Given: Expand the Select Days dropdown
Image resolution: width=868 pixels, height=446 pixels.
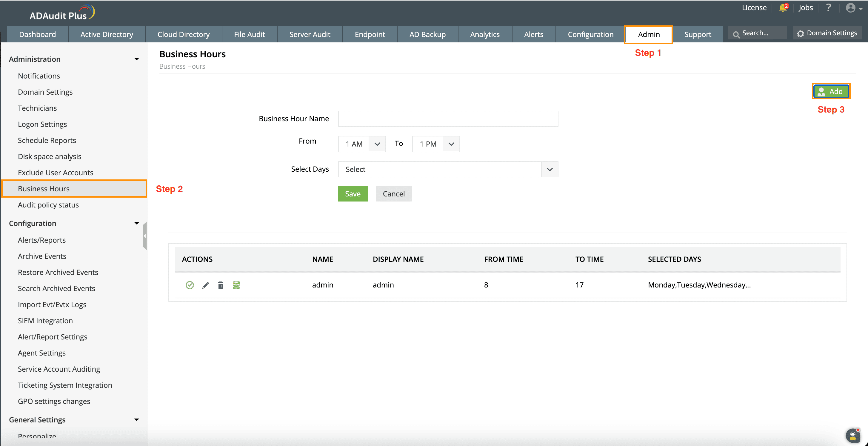Looking at the screenshot, I should (x=549, y=169).
